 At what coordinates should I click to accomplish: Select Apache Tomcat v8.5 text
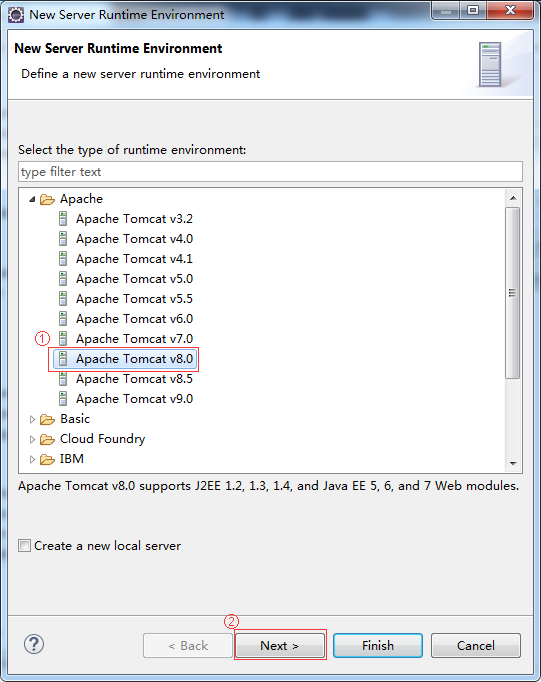134,379
